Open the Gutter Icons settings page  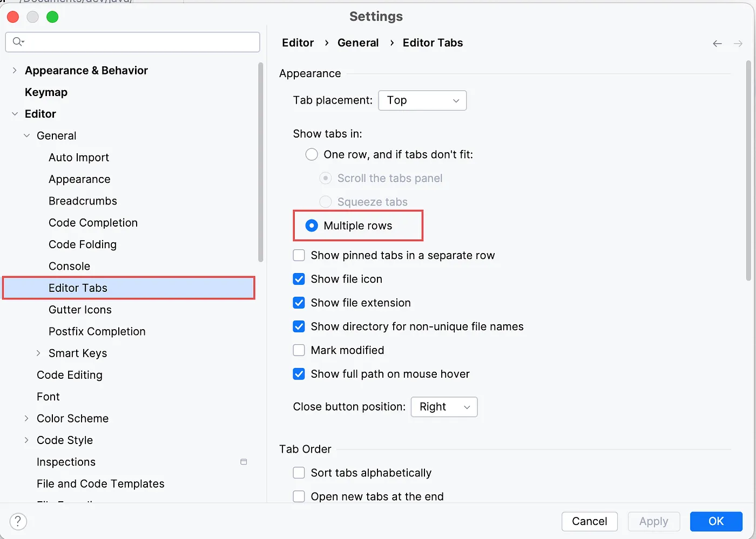(x=80, y=309)
